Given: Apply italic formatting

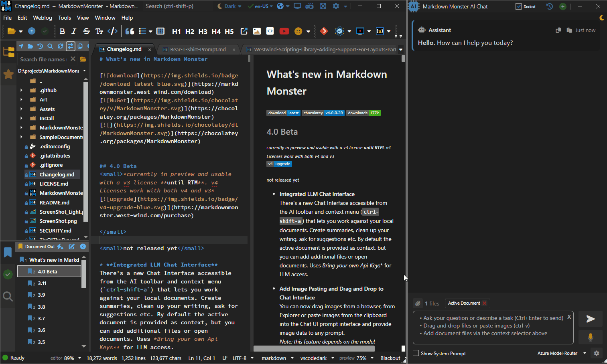Looking at the screenshot, I should pyautogui.click(x=74, y=31).
